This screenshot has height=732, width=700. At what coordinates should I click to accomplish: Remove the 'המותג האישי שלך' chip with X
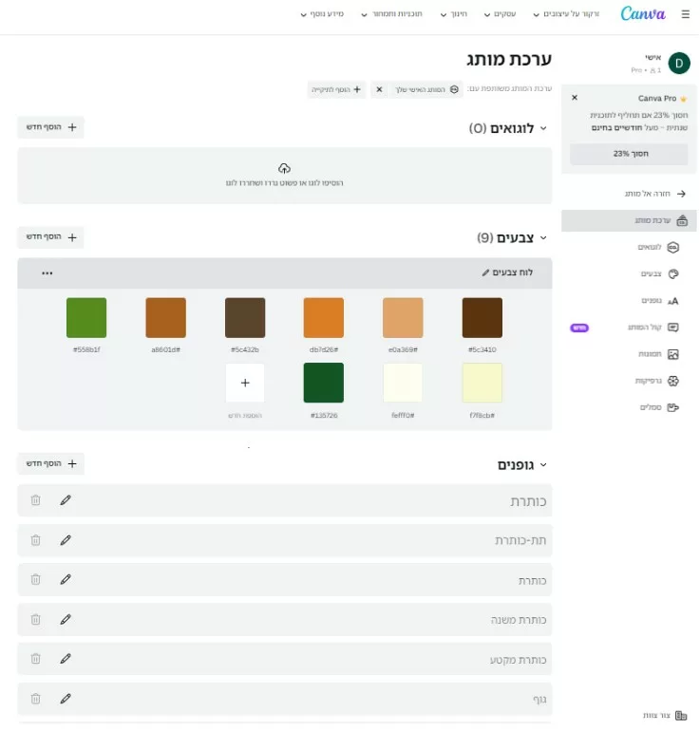point(379,89)
